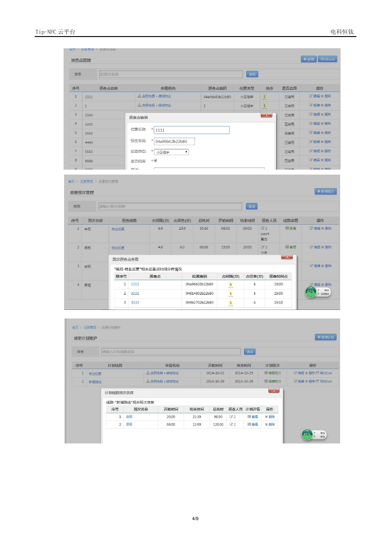Click the 夜班 shift link in dialog

[x=129, y=416]
